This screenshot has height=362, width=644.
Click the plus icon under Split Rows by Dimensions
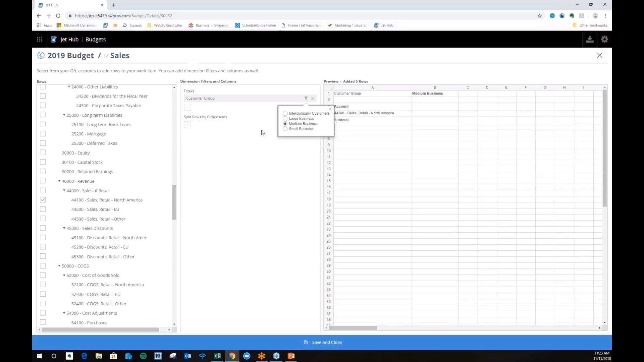pyautogui.click(x=187, y=125)
